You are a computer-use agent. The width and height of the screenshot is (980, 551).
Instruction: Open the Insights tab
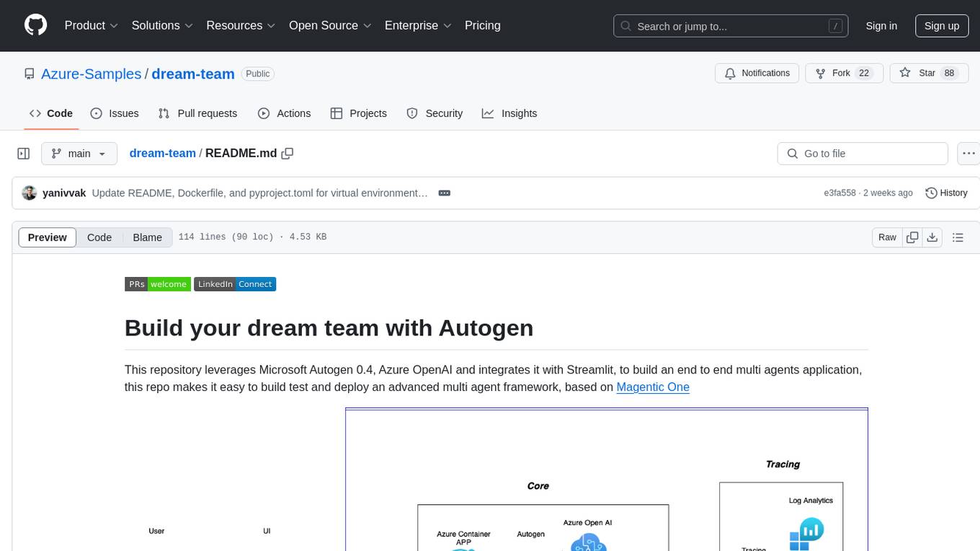509,113
